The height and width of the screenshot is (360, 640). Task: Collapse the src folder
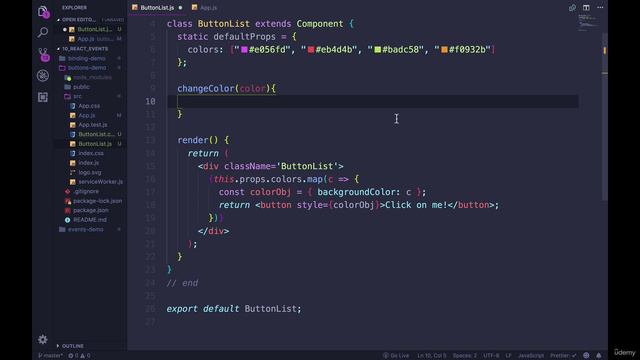click(x=77, y=96)
